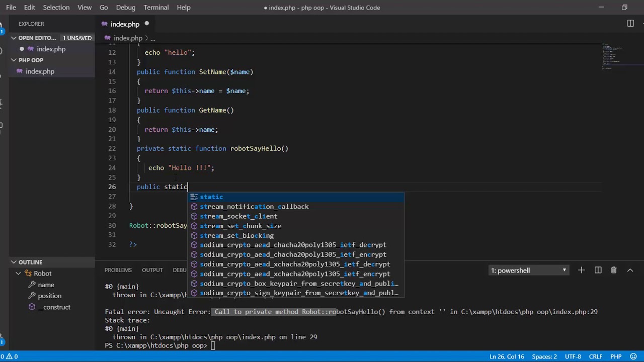Kill the terminal with the trash icon
This screenshot has width=644, height=362.
tap(614, 270)
